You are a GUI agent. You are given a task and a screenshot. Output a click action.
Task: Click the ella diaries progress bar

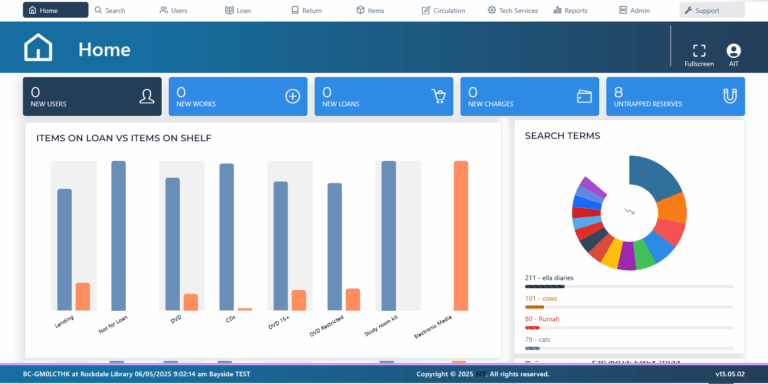click(x=629, y=287)
